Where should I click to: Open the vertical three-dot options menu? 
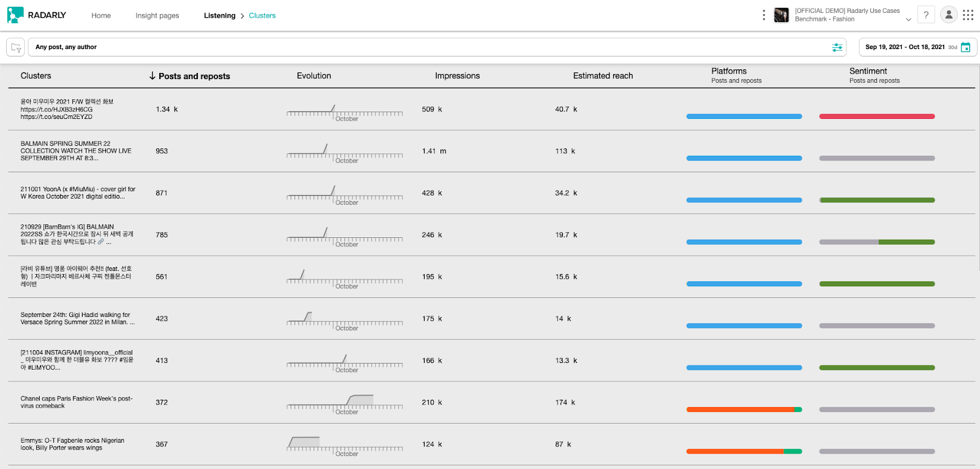pyautogui.click(x=764, y=15)
